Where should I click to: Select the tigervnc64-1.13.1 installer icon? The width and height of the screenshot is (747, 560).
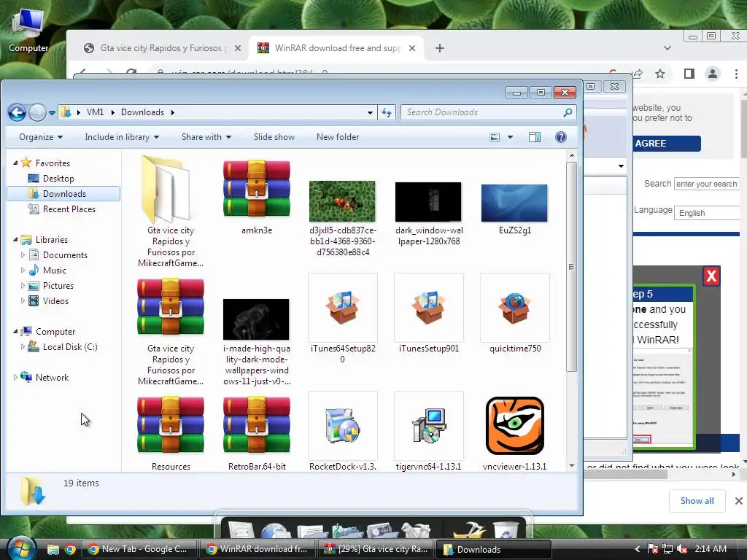click(x=429, y=426)
